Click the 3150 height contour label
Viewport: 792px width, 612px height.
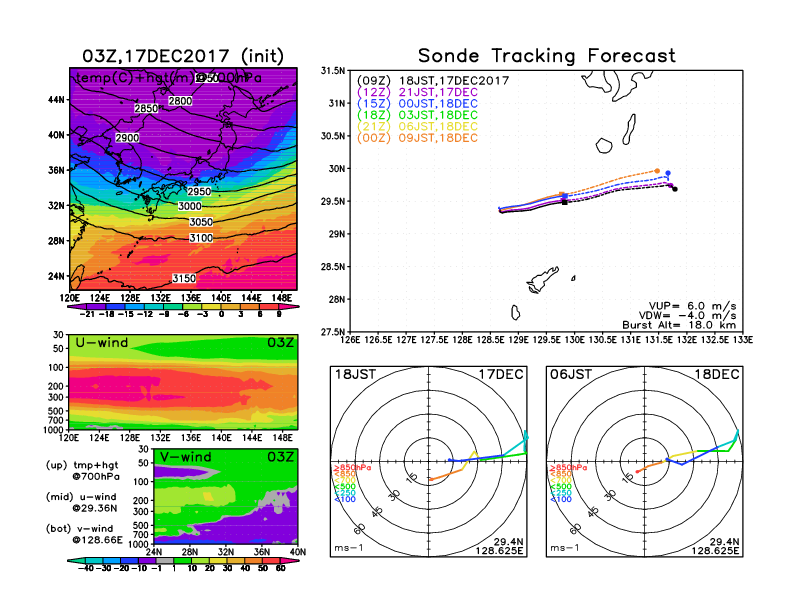pyautogui.click(x=184, y=279)
